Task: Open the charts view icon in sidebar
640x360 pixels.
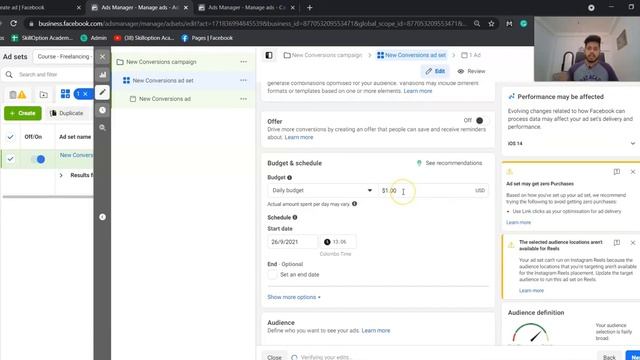Action: pos(102,75)
